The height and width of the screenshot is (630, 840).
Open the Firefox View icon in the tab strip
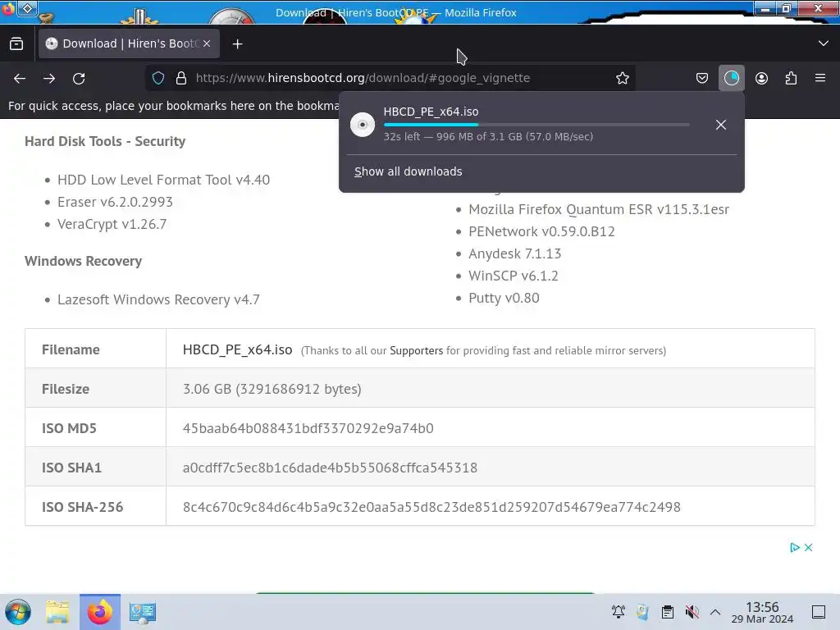[x=16, y=44]
